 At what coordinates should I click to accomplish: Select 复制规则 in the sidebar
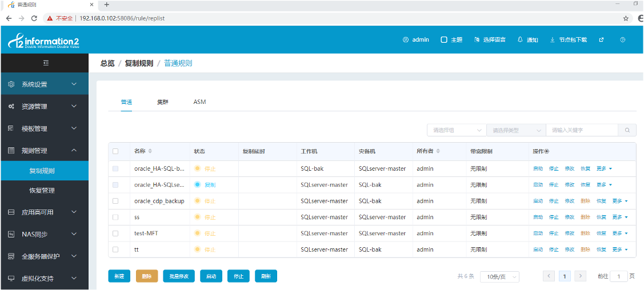click(45, 171)
